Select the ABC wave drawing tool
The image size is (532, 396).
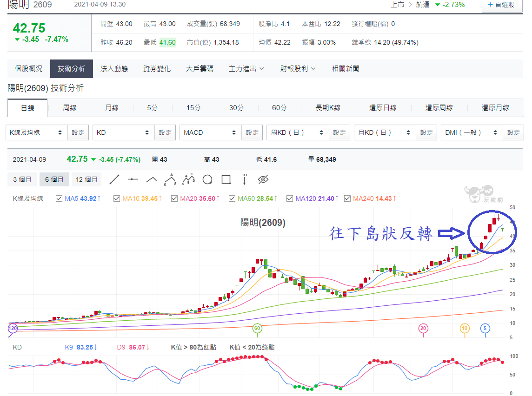pos(170,179)
